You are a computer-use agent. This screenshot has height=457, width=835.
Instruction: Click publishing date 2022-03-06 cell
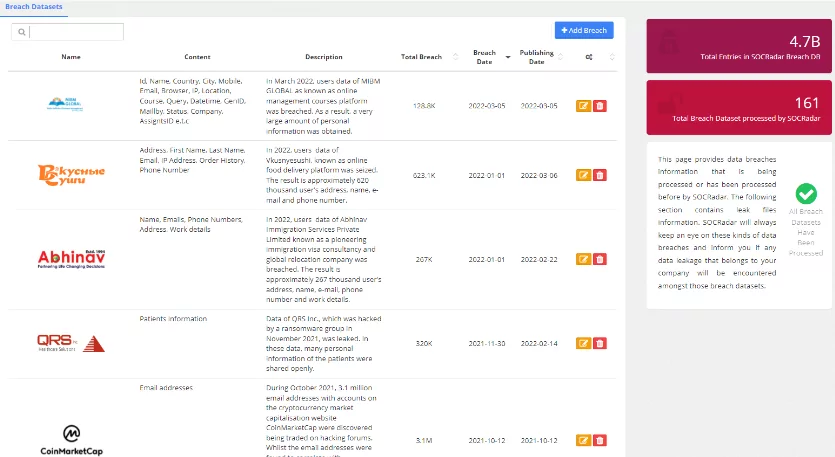click(539, 175)
